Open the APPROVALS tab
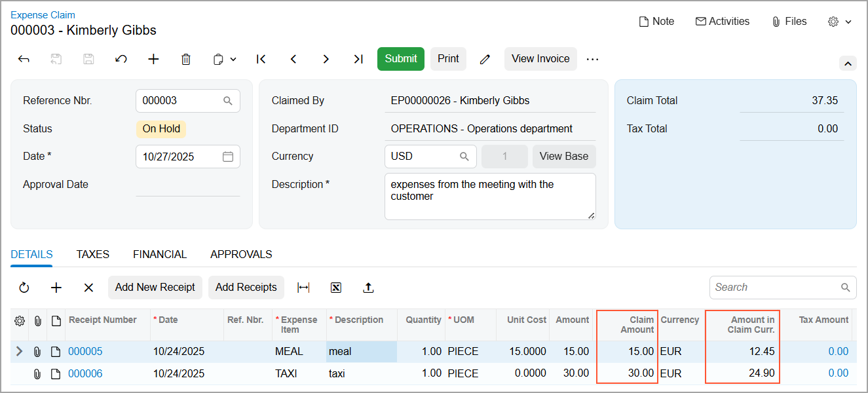The height and width of the screenshot is (393, 868). pos(241,254)
